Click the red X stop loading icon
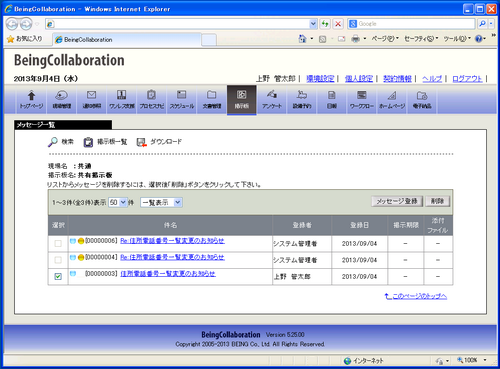 (338, 24)
